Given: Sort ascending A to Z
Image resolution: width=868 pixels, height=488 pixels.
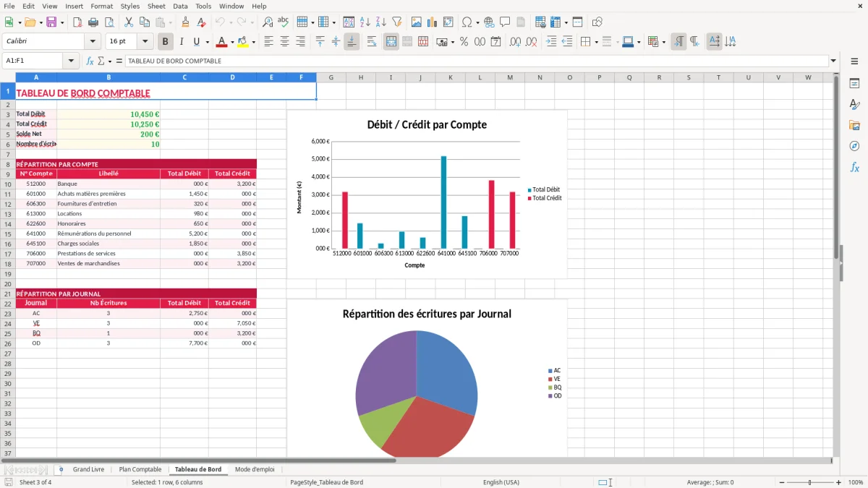Looking at the screenshot, I should (x=365, y=22).
